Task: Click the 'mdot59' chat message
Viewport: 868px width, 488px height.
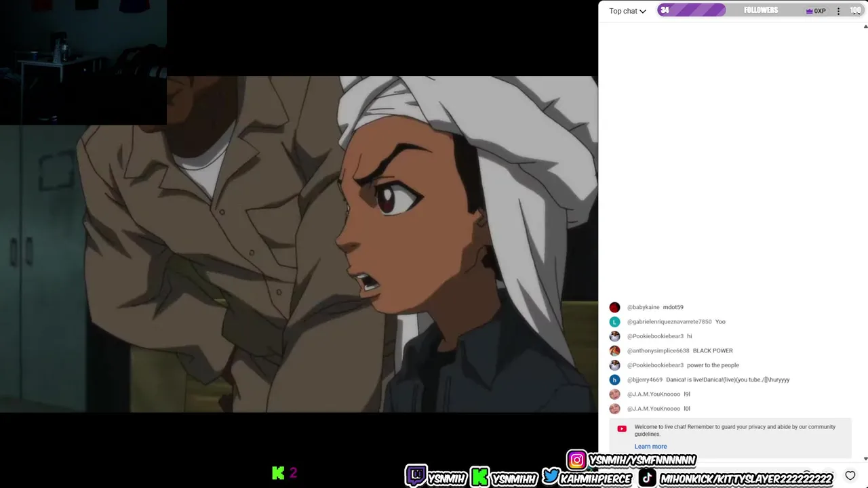Action: pos(673,307)
